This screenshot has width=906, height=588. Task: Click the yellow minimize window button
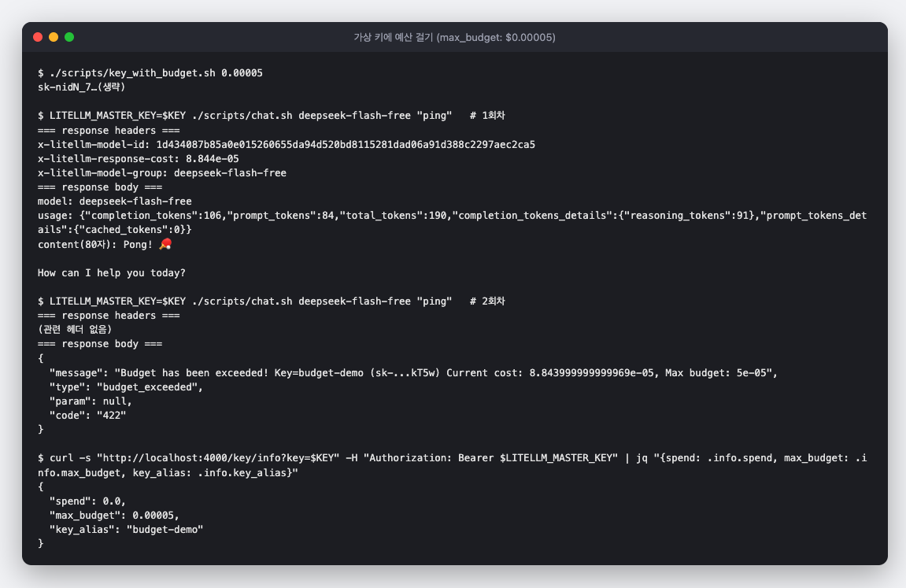(54, 37)
